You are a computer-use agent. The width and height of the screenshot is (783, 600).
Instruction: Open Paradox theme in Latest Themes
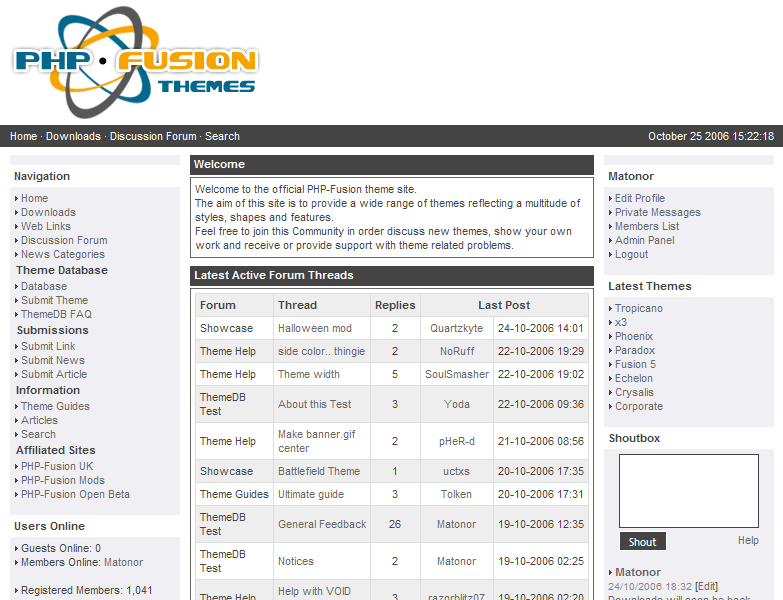pos(635,350)
